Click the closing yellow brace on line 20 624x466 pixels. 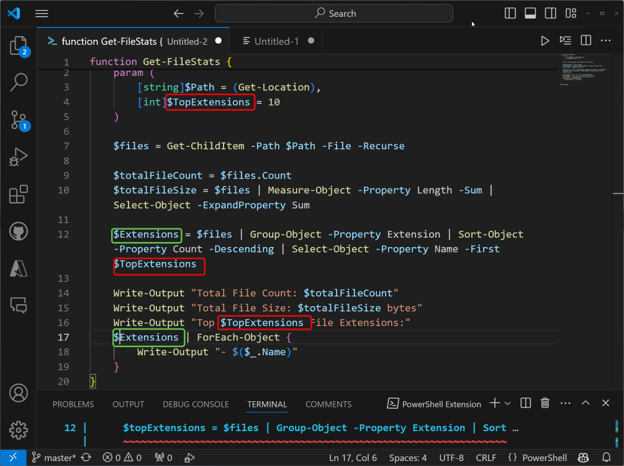(93, 381)
